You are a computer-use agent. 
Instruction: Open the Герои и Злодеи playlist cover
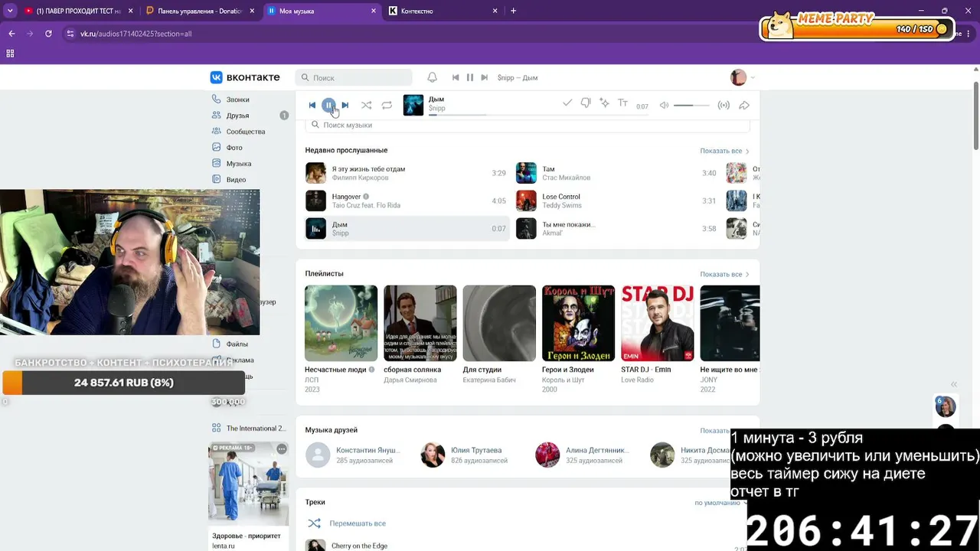578,323
